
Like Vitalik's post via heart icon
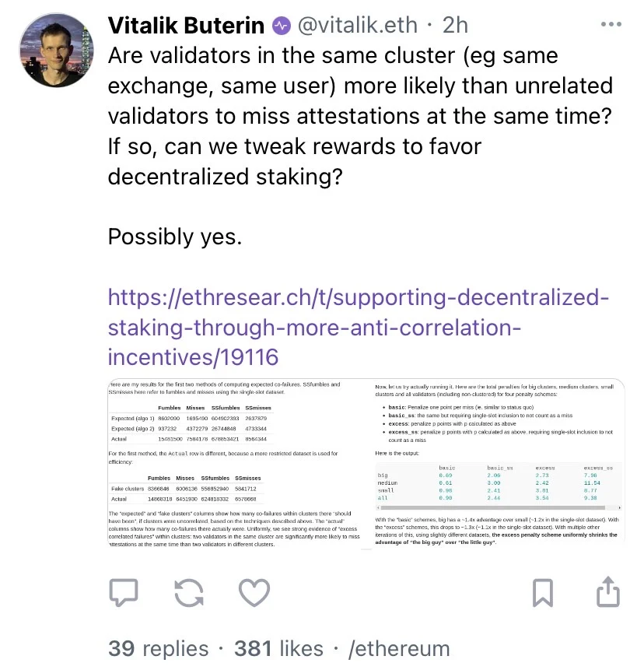click(252, 592)
